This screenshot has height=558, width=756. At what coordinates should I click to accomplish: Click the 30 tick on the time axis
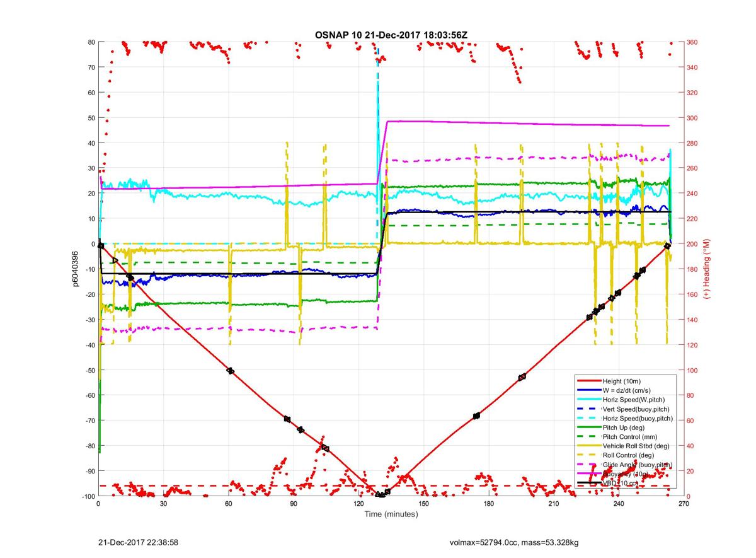(x=163, y=504)
